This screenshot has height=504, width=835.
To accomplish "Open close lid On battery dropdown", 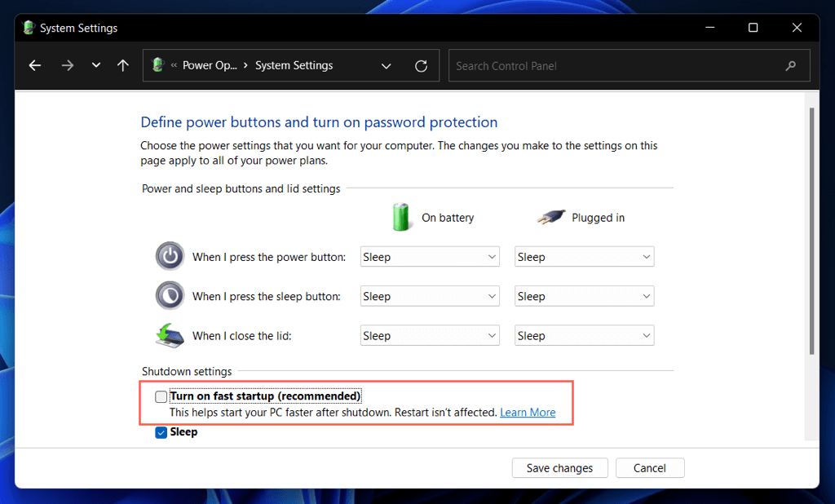I will coord(429,336).
